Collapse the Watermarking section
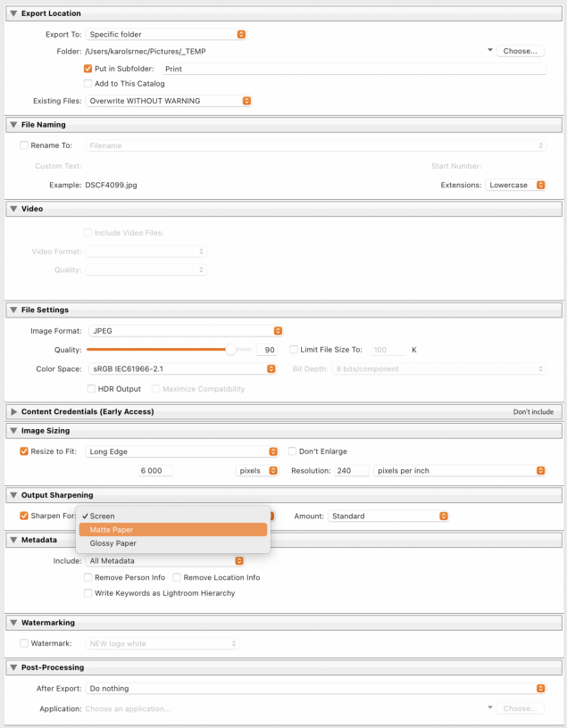567x728 pixels. pyautogui.click(x=13, y=622)
